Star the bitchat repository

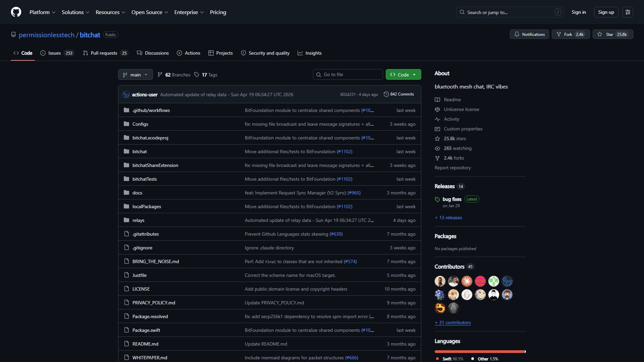click(x=613, y=34)
